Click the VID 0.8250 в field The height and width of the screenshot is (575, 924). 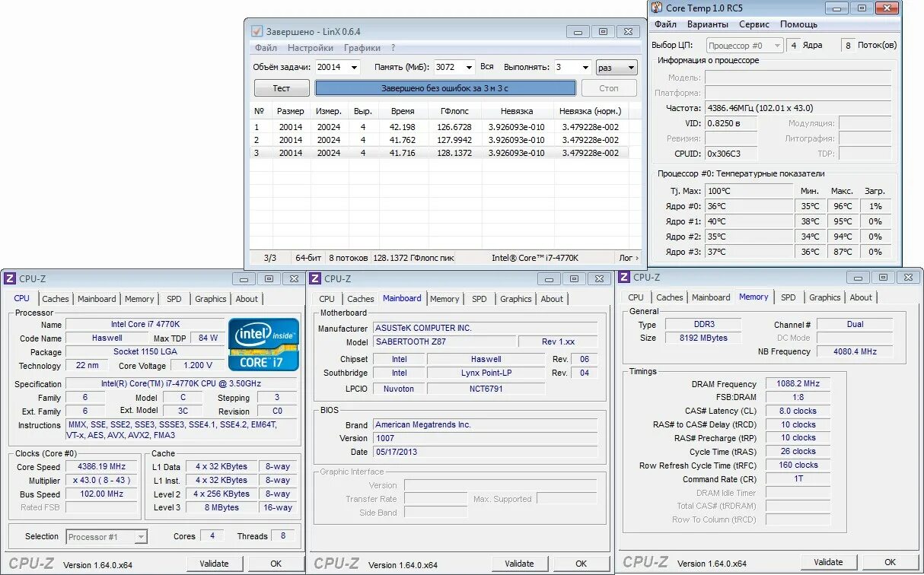click(731, 123)
